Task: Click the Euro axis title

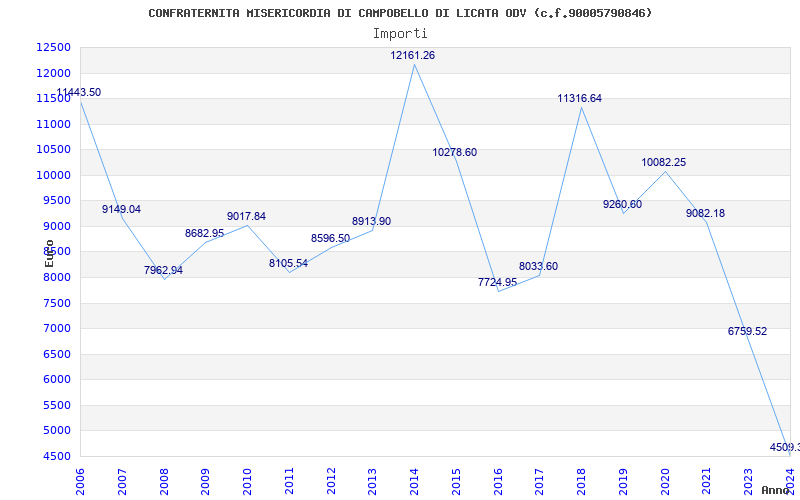Action: (x=49, y=253)
